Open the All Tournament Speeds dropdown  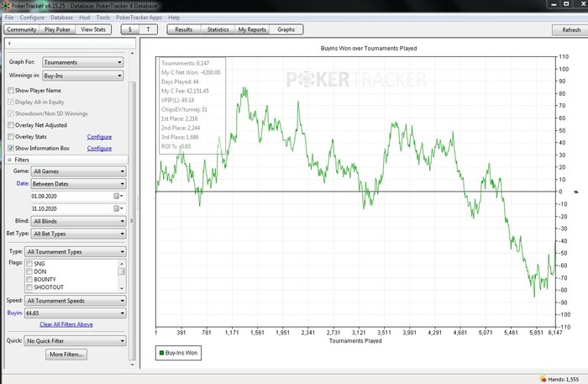click(x=76, y=301)
